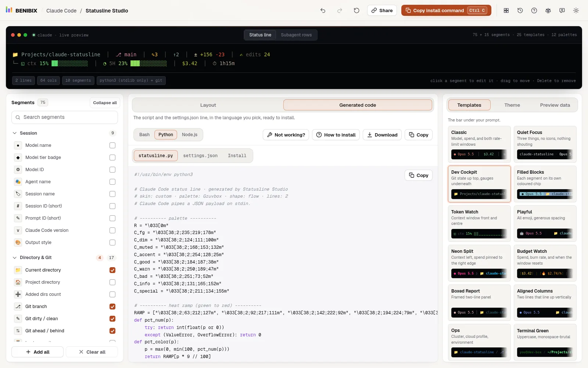The width and height of the screenshot is (588, 368).
Task: Collapse the Directory & Git group
Action: coord(64,258)
